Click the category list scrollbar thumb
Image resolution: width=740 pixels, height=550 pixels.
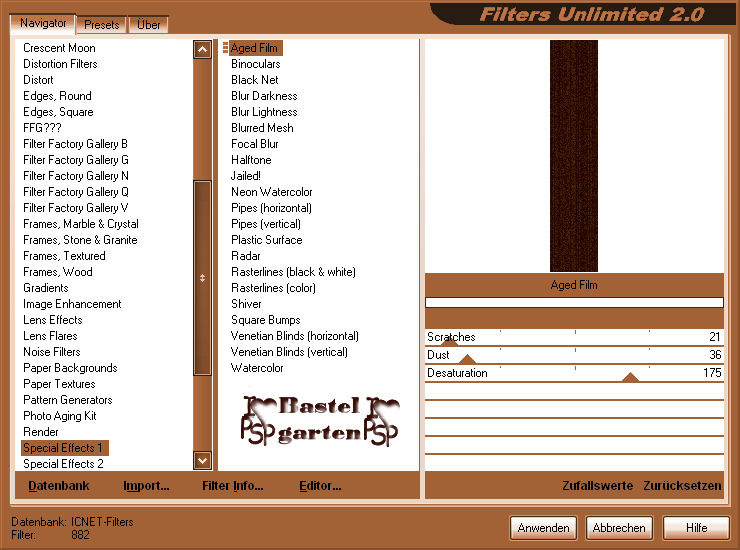[202, 278]
